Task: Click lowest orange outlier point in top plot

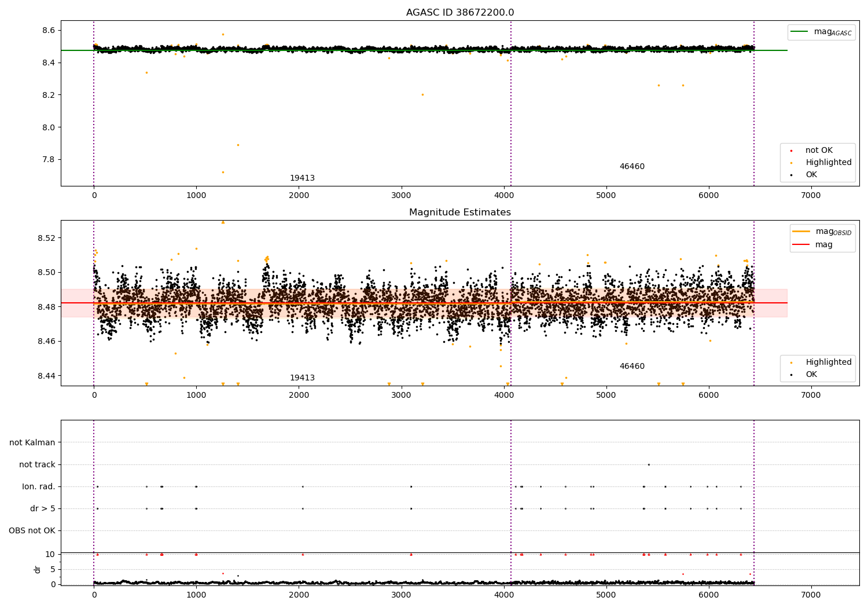Action: (x=223, y=172)
